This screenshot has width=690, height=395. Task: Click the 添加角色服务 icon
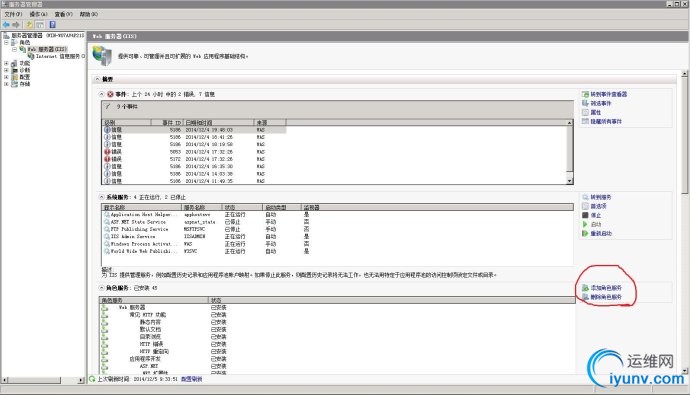coord(585,288)
